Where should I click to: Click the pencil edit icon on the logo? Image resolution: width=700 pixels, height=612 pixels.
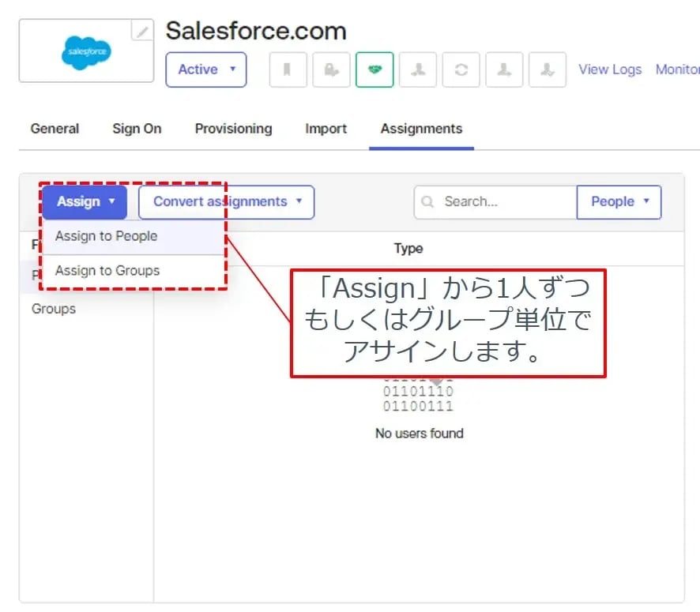tap(142, 32)
